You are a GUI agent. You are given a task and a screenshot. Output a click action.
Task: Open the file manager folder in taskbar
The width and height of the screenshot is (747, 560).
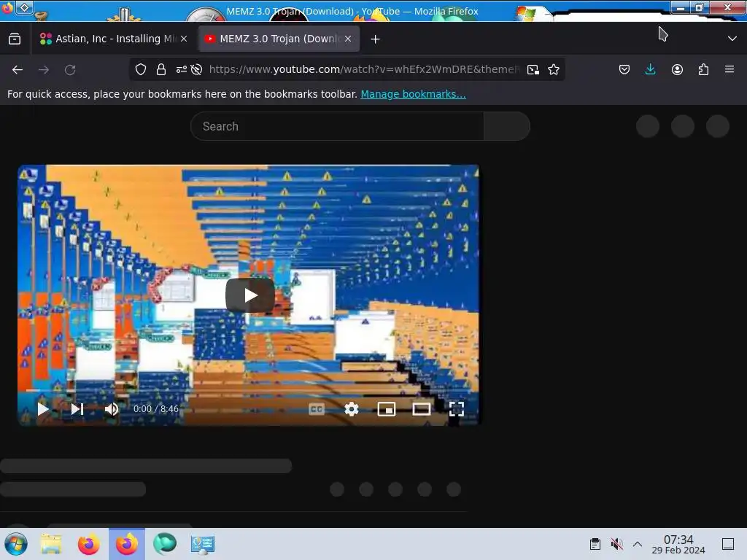pos(51,544)
